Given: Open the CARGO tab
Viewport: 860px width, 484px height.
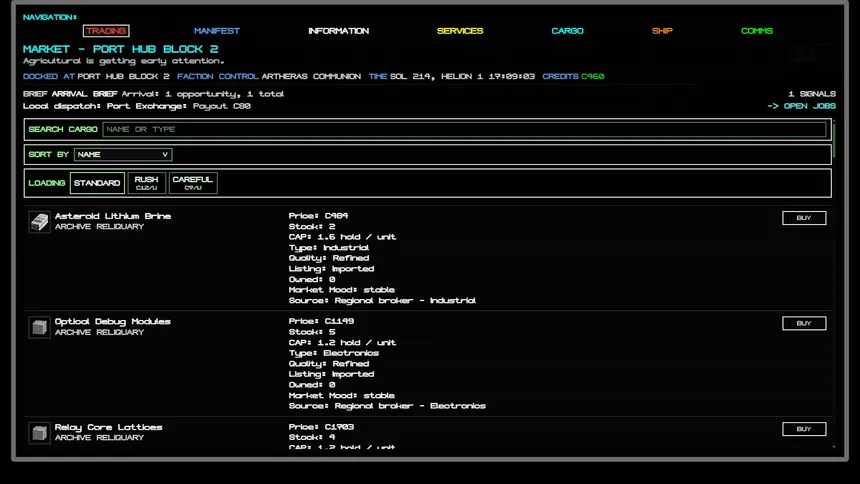Looking at the screenshot, I should 567,31.
